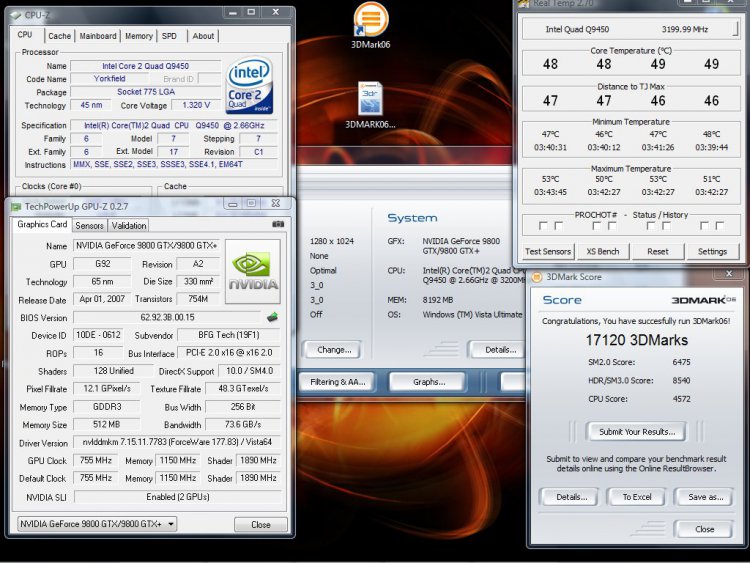Tick the leftmost PROCHOT checkbox in Real Temp
Viewport: 750px width, 563px height.
tap(543, 225)
